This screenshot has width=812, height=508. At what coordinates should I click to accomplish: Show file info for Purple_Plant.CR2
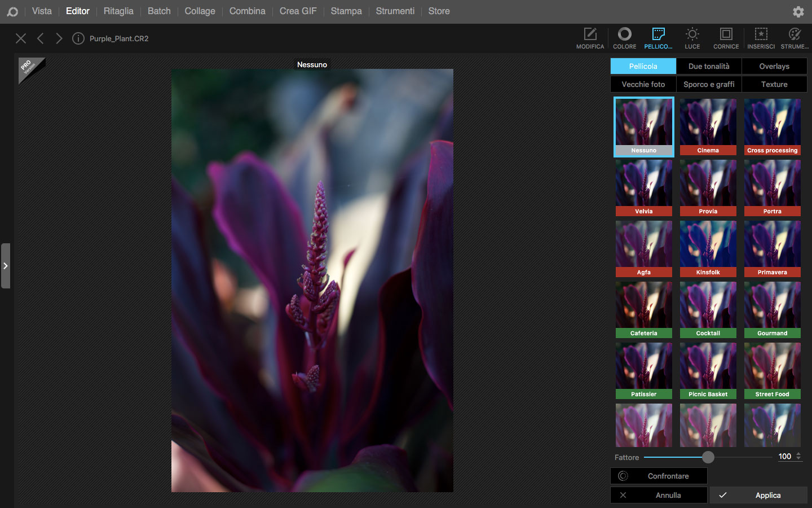coord(78,38)
